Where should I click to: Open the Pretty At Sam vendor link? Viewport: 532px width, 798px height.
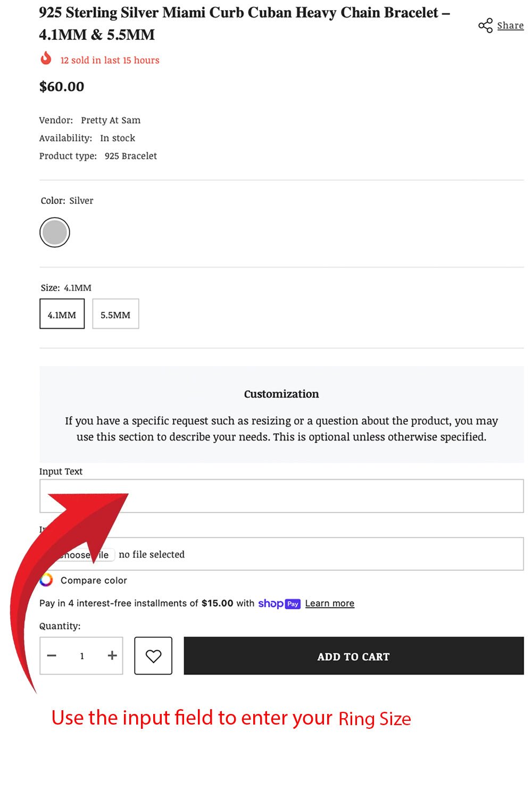coord(111,120)
